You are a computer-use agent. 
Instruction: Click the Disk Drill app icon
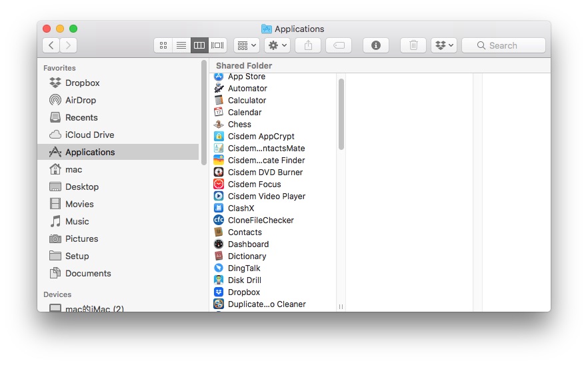pos(219,280)
